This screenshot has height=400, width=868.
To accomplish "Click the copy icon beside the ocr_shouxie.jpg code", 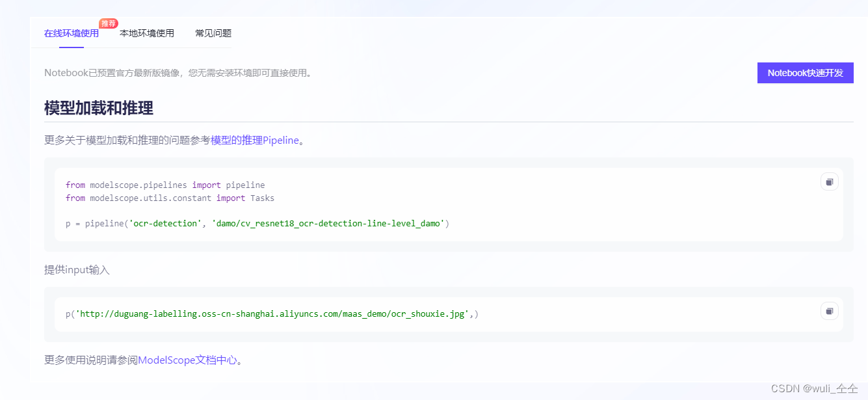I will 829,311.
